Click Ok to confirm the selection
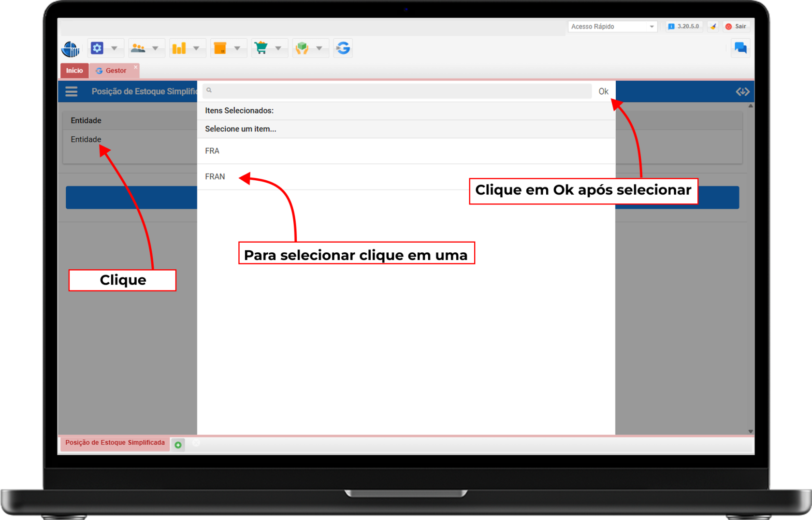 pyautogui.click(x=603, y=91)
